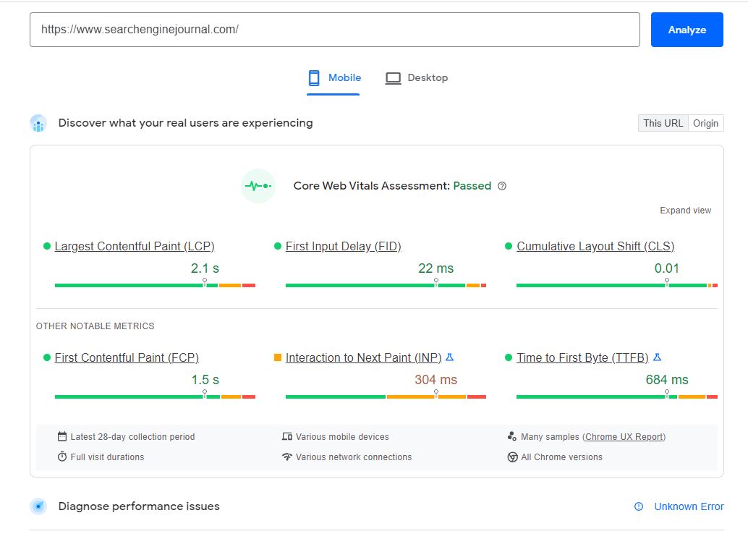The image size is (748, 560).
Task: Click the info icon beside Unknown Error
Action: (637, 506)
